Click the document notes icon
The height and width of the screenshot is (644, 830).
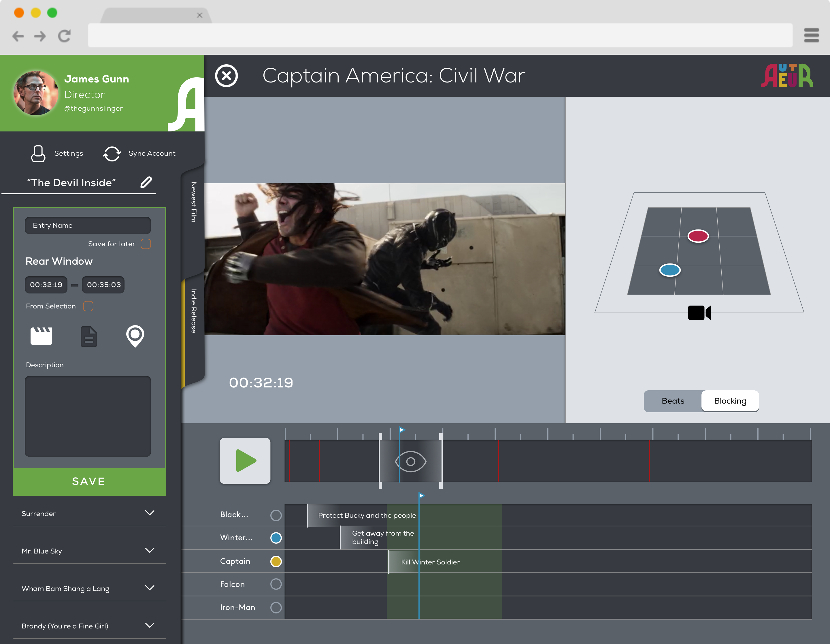pyautogui.click(x=88, y=336)
